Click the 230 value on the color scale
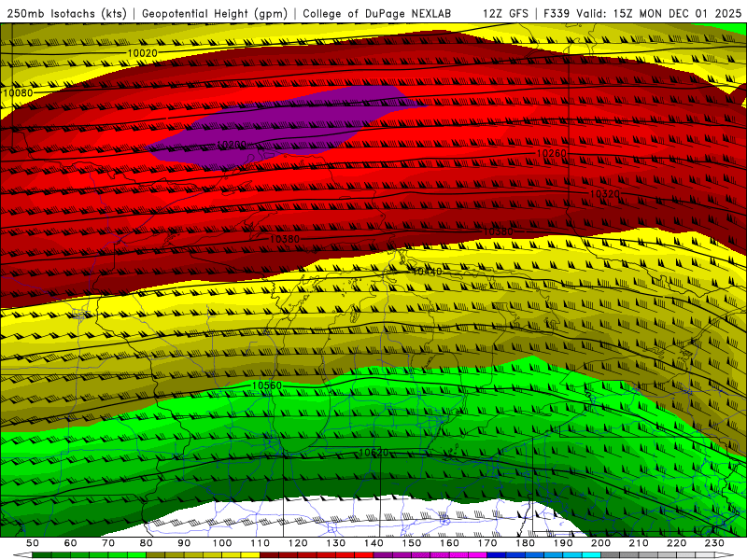This screenshot has height=560, width=747. pos(714,543)
